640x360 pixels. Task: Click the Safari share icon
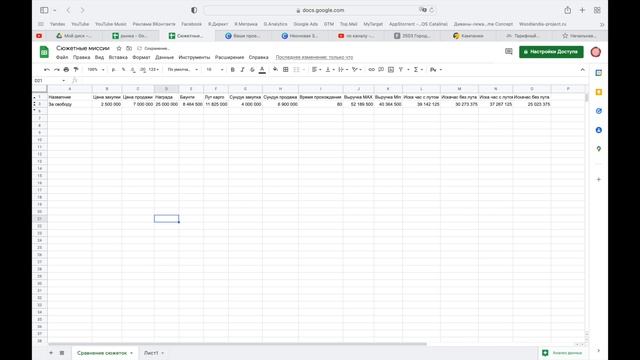coord(567,10)
